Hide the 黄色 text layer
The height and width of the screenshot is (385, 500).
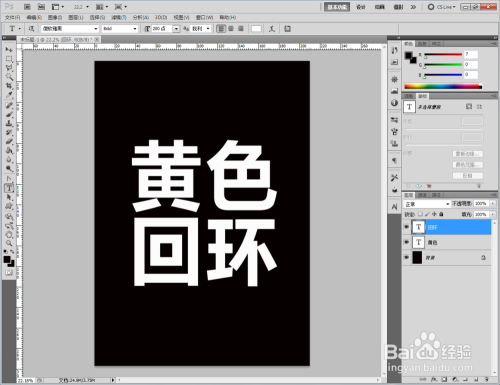(406, 242)
